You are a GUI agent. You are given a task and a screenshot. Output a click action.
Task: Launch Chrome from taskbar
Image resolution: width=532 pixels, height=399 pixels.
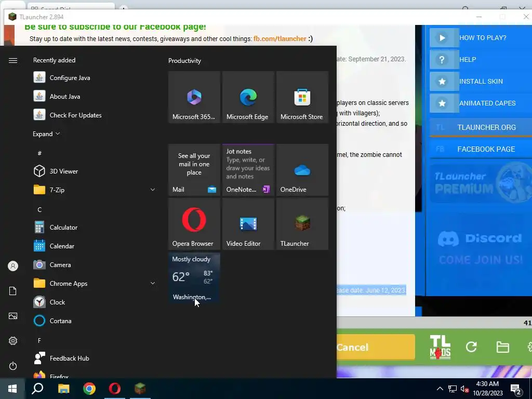tap(89, 389)
